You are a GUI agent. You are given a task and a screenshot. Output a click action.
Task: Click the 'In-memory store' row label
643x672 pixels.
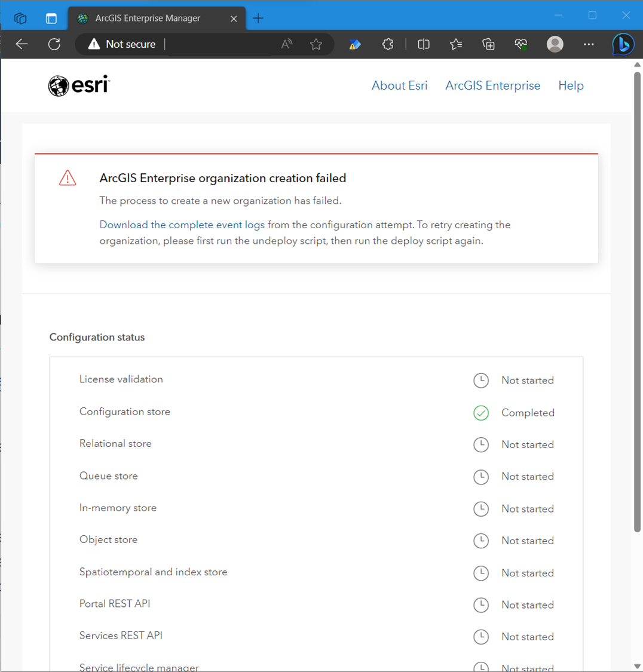(x=118, y=508)
